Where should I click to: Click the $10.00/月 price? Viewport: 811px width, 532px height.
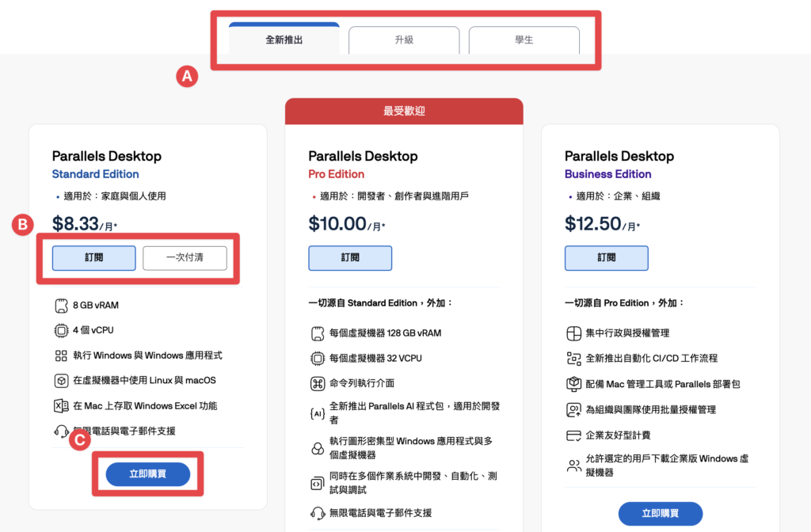(347, 224)
